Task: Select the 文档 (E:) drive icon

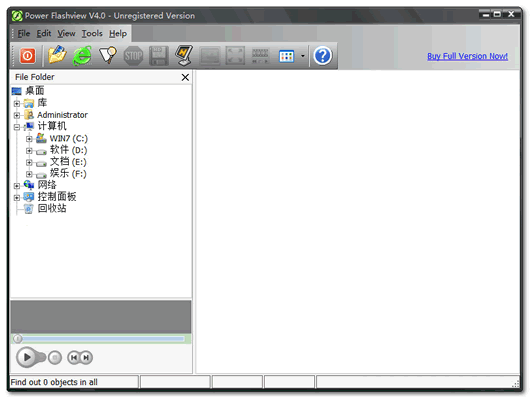Action: tap(41, 164)
